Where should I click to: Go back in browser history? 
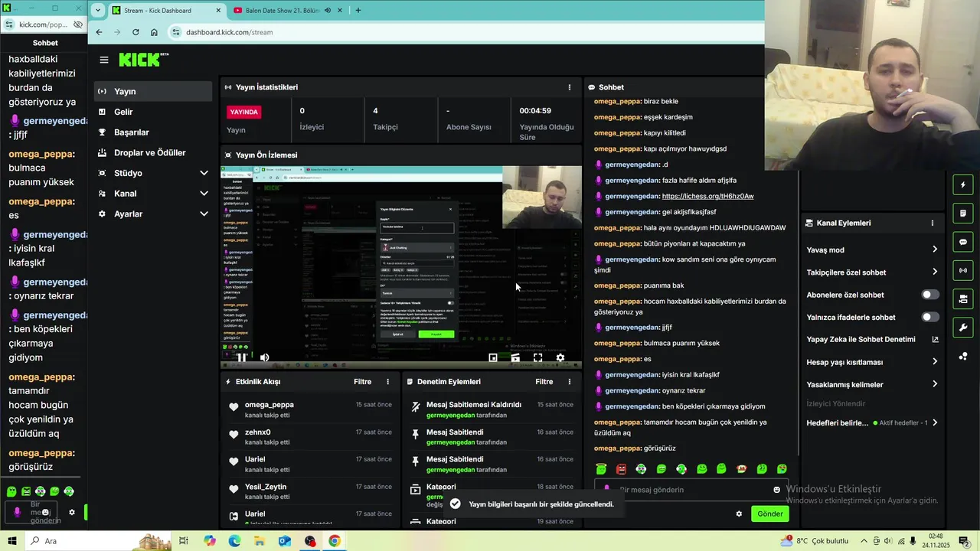(x=99, y=32)
